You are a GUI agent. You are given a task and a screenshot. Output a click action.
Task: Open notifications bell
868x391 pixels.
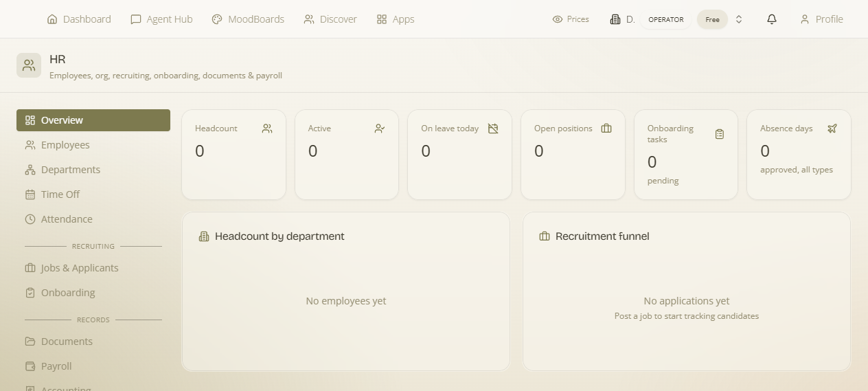tap(772, 19)
